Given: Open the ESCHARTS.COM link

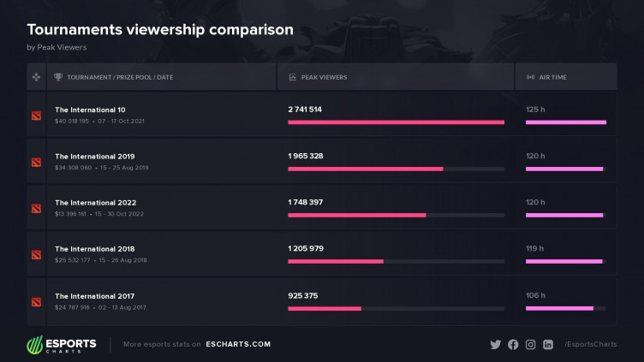Looking at the screenshot, I should click(x=238, y=344).
